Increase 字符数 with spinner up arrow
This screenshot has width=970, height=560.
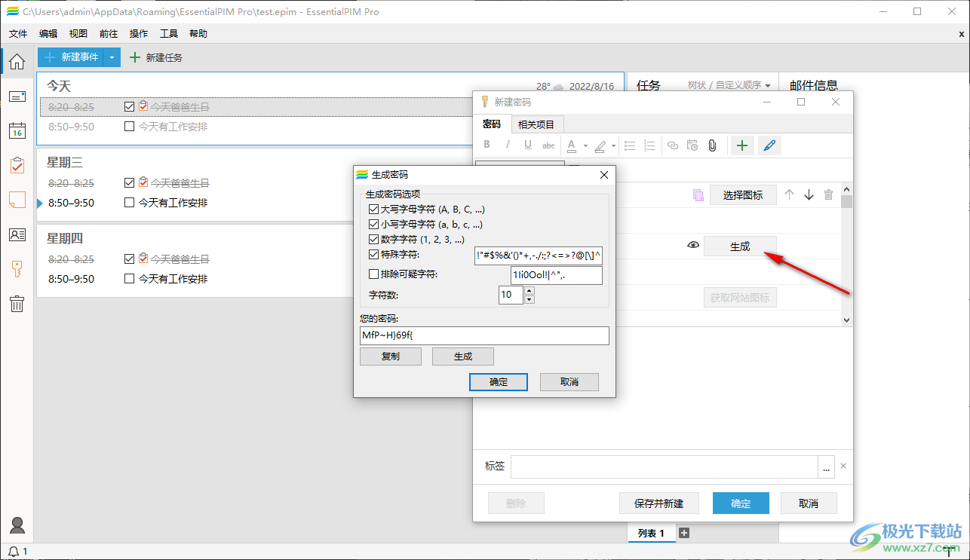tap(529, 290)
